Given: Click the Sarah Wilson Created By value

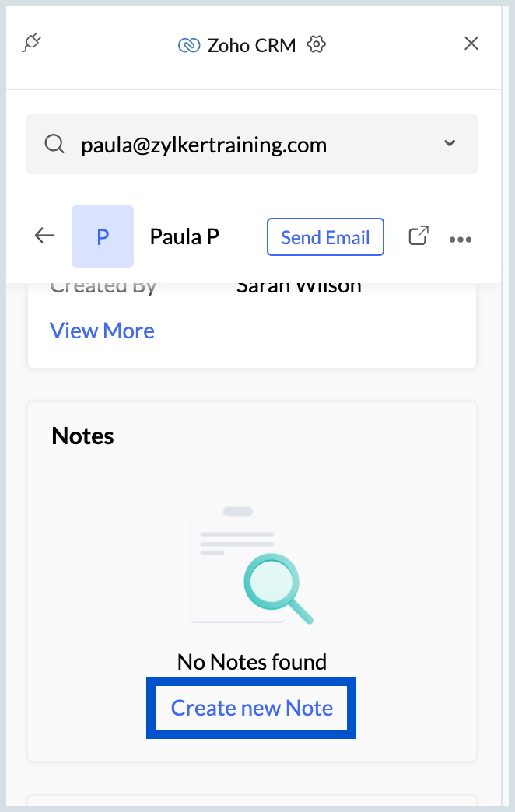Looking at the screenshot, I should click(299, 286).
